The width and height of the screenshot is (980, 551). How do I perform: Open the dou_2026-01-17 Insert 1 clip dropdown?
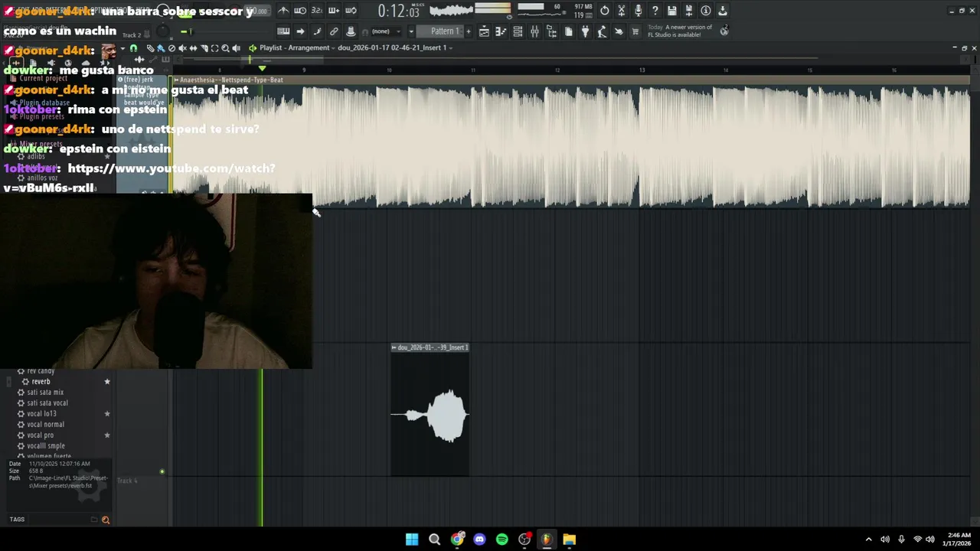395,47
